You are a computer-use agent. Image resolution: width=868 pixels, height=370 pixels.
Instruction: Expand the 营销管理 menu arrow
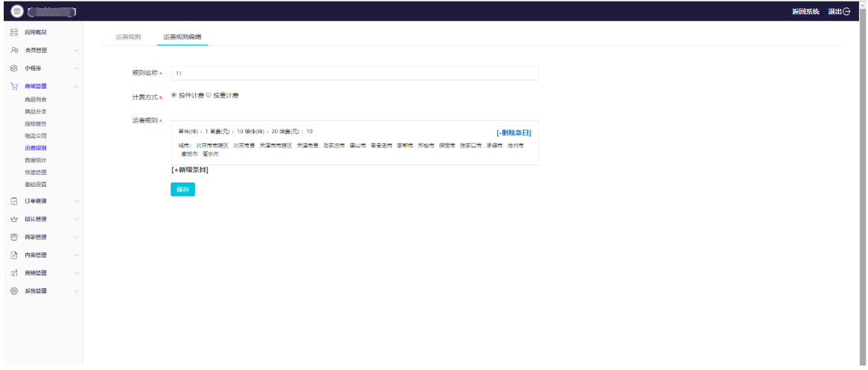[x=77, y=273]
